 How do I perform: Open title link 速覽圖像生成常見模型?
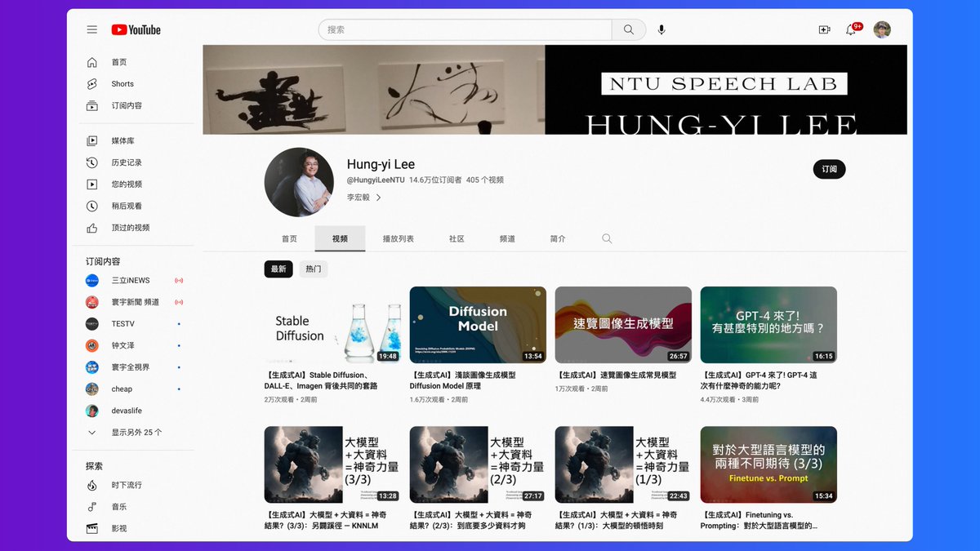coord(616,375)
